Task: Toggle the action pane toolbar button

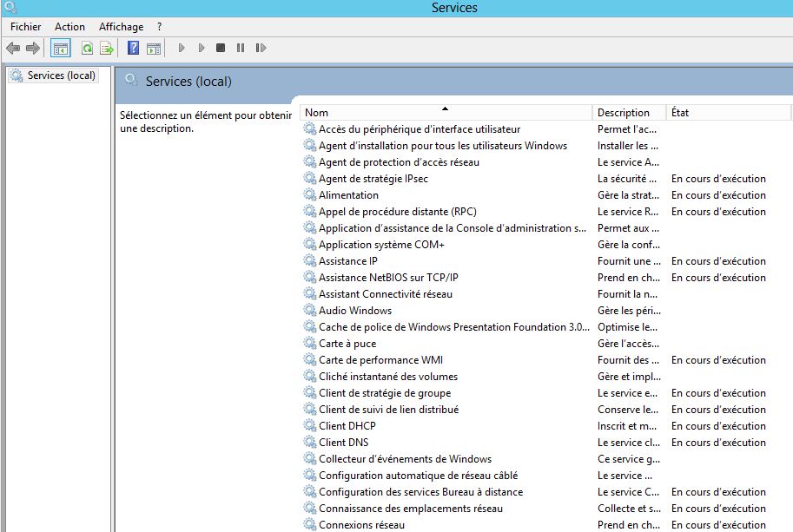Action: (x=154, y=48)
